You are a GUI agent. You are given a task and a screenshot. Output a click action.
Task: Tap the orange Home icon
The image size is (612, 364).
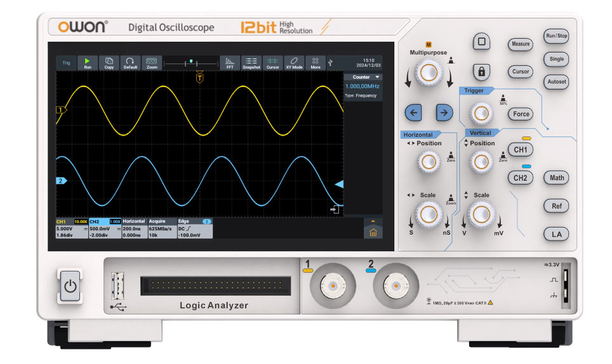373,233
